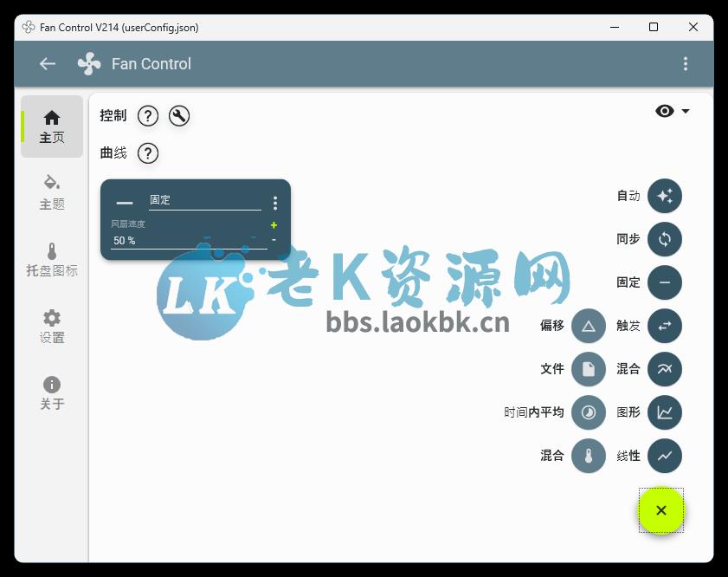
Task: Show help for 控制 section
Action: 148,116
